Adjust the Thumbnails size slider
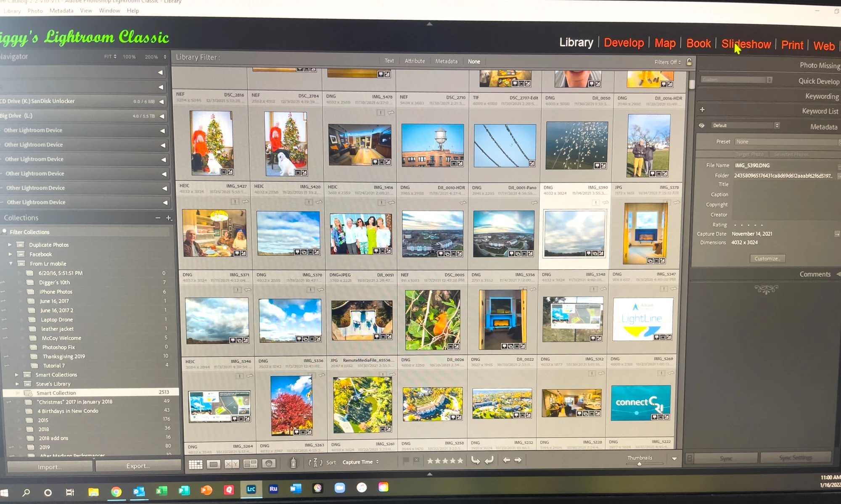This screenshot has height=504, width=841. 639,464
